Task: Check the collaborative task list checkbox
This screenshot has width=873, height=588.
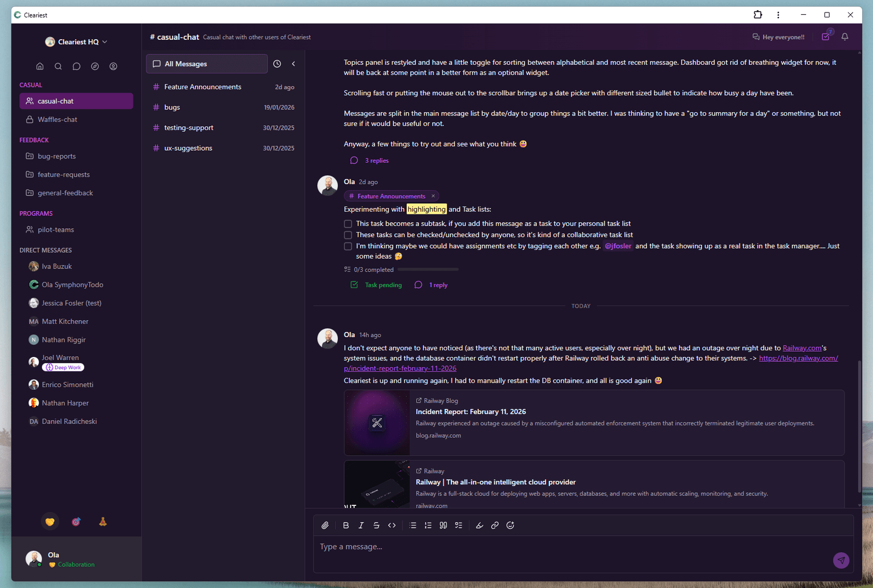Action: [347, 235]
